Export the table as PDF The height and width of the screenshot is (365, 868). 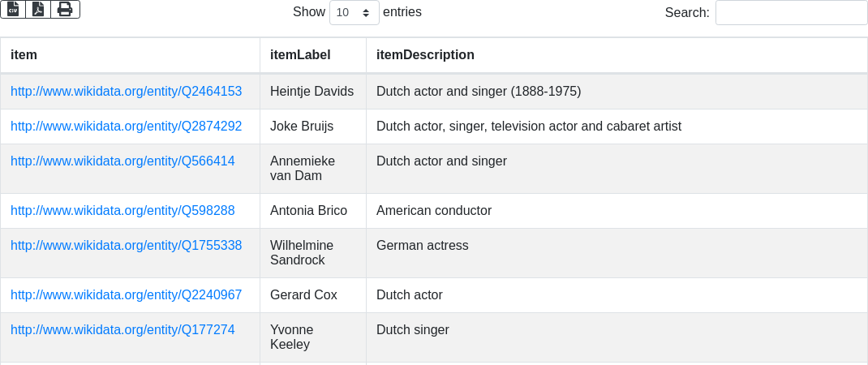(x=38, y=9)
